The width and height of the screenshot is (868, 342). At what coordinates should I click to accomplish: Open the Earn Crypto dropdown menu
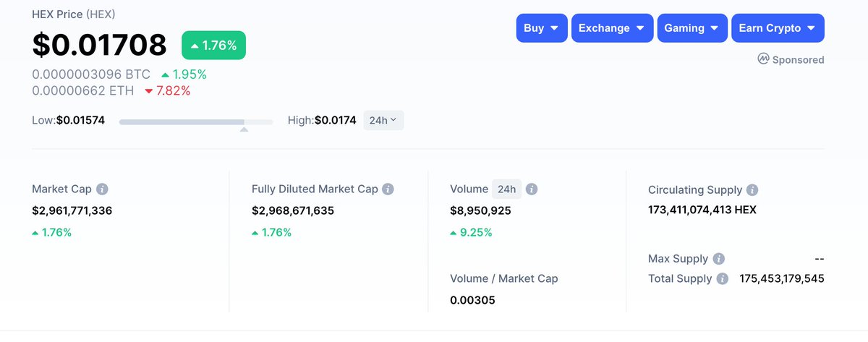click(778, 28)
